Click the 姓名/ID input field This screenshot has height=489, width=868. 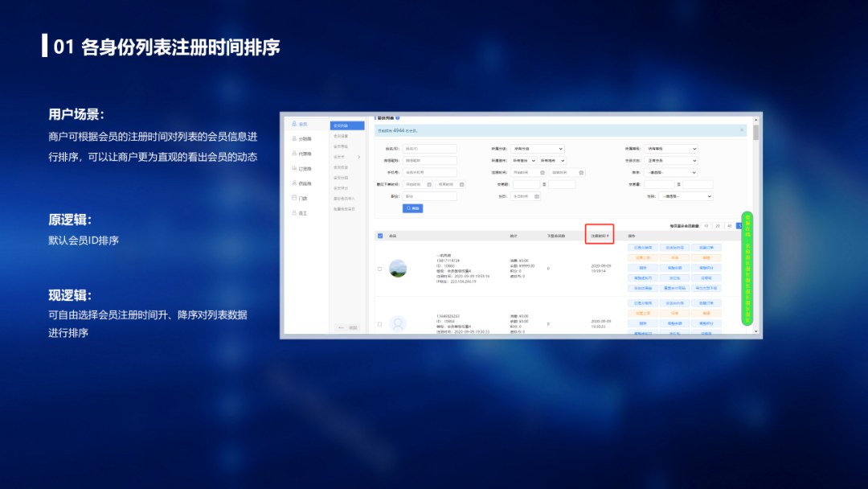(429, 149)
